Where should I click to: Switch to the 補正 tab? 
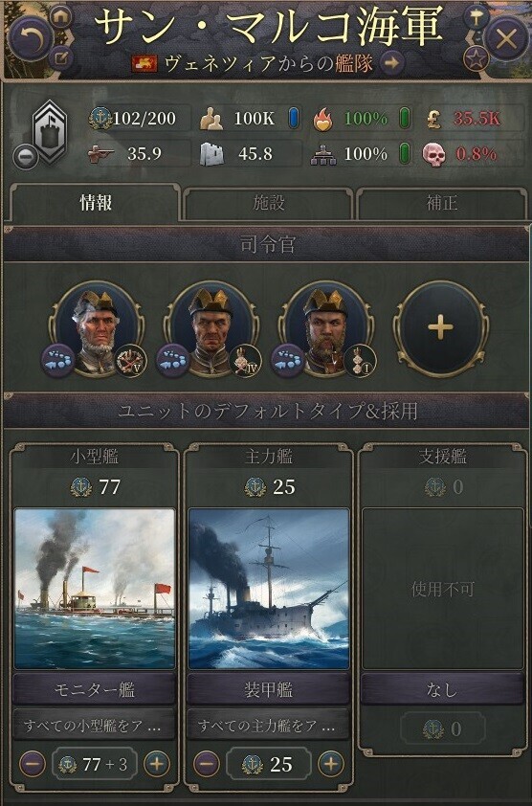point(441,204)
